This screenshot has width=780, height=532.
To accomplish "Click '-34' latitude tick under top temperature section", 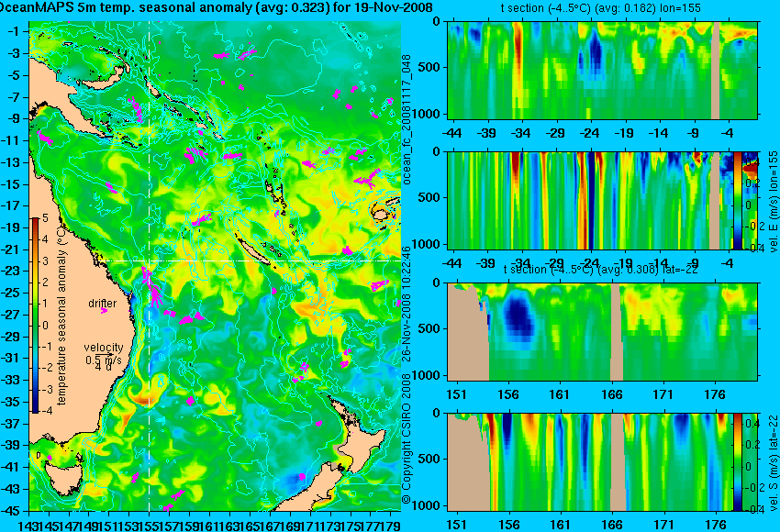I will [521, 133].
